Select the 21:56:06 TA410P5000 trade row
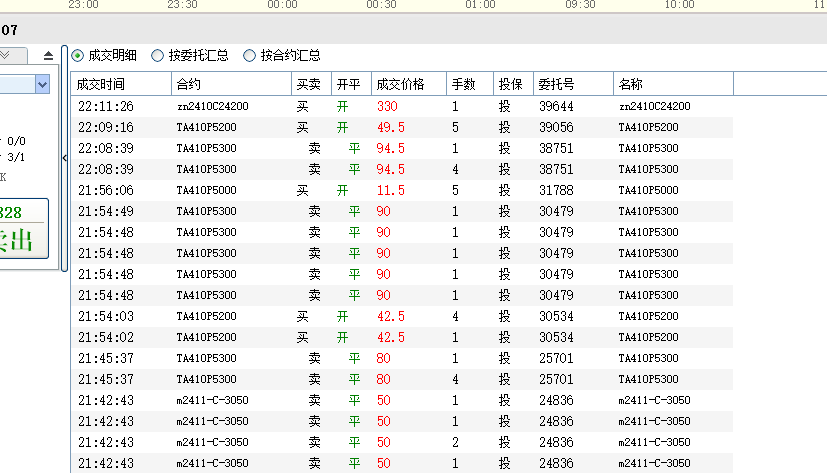This screenshot has height=473, width=827. coord(400,190)
